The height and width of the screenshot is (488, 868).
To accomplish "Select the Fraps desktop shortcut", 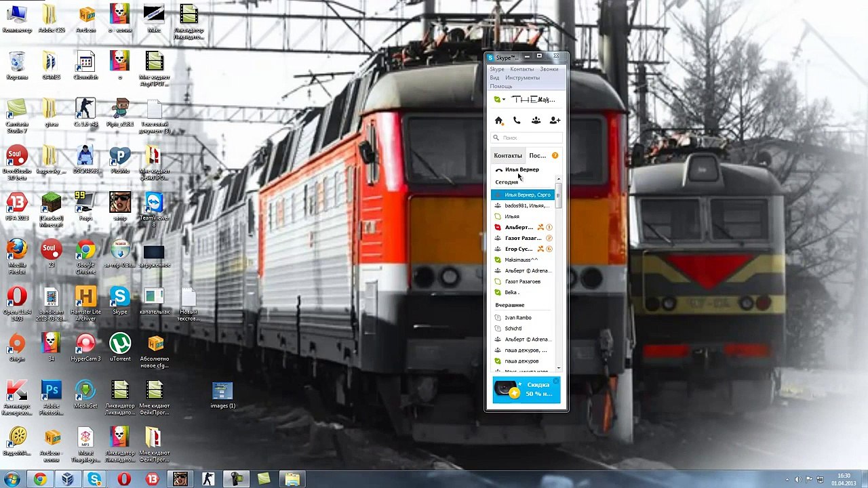I will click(85, 207).
